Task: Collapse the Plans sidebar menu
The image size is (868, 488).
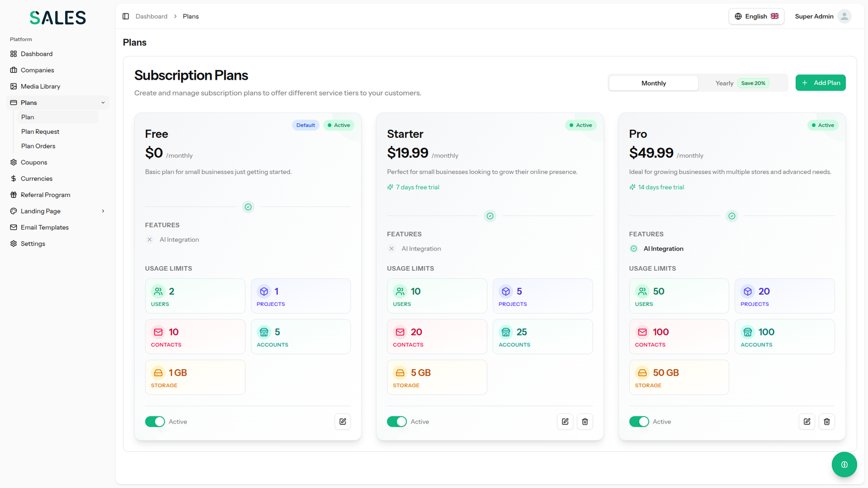Action: [103, 102]
